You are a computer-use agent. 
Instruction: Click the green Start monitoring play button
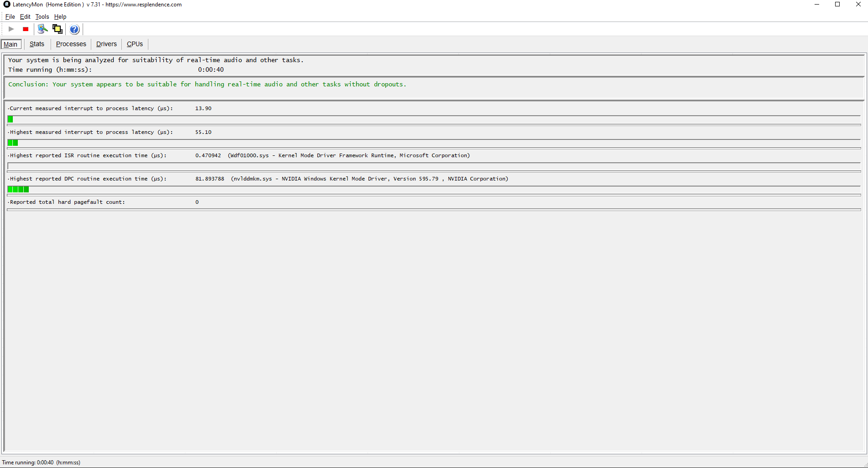[11, 29]
